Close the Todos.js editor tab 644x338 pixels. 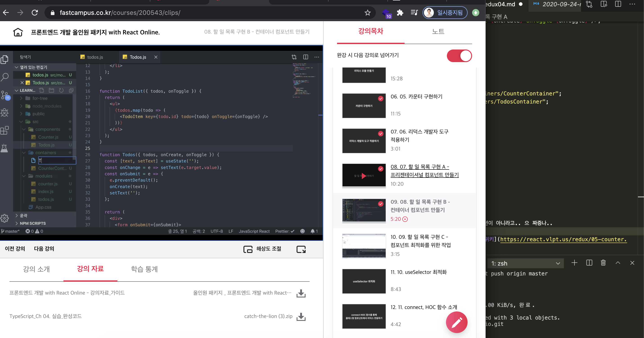click(x=156, y=57)
